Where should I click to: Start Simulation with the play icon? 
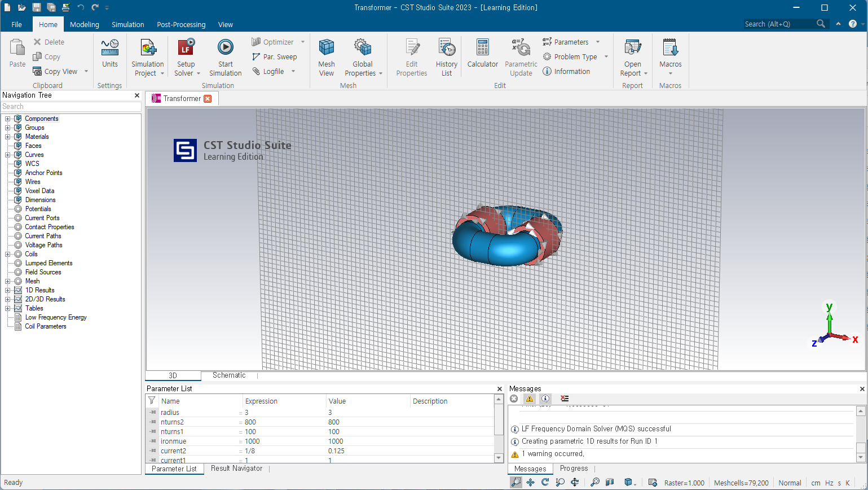(226, 47)
